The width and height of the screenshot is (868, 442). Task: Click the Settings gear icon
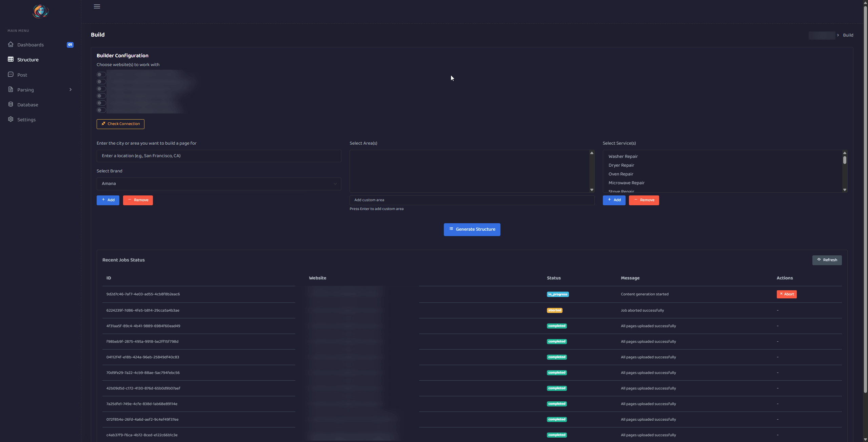pyautogui.click(x=11, y=119)
